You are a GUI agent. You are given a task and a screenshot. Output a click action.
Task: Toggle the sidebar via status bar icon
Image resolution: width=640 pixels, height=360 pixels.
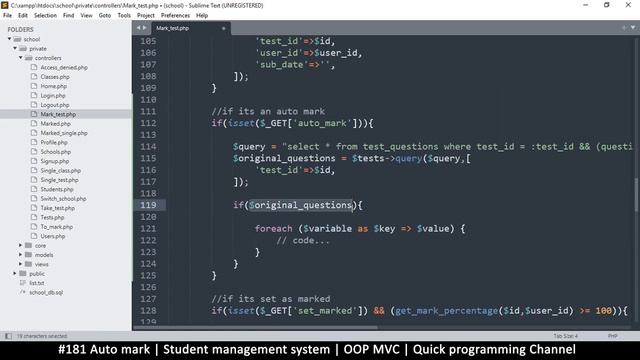[8, 336]
